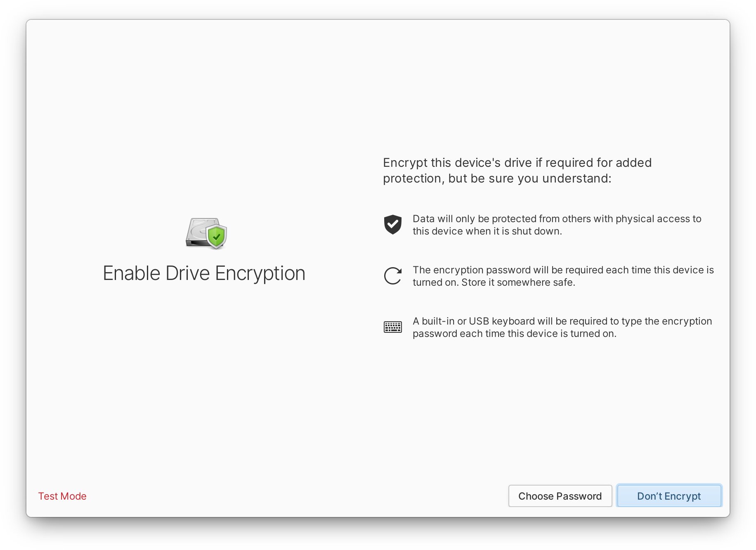Screen dimensions: 756x550
Task: Click the black shield checkmark icon
Action: [392, 225]
